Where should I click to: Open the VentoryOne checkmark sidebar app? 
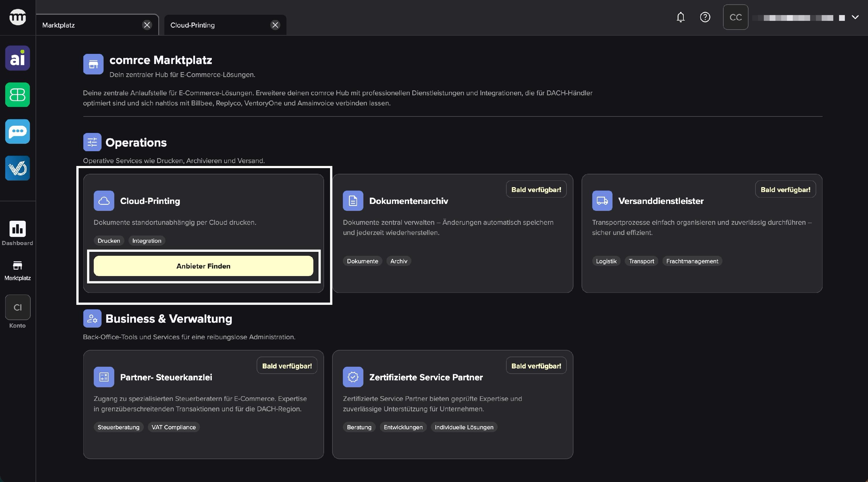(x=18, y=168)
